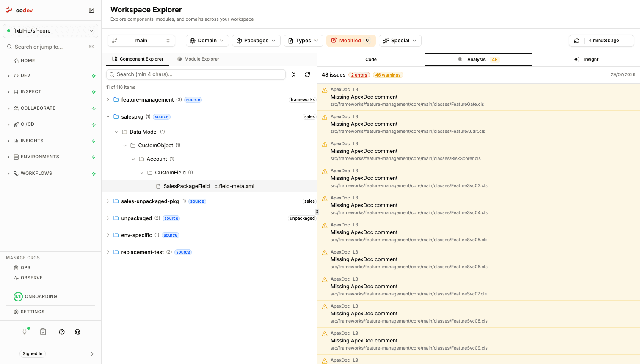Click the help question mark icon

(x=62, y=332)
